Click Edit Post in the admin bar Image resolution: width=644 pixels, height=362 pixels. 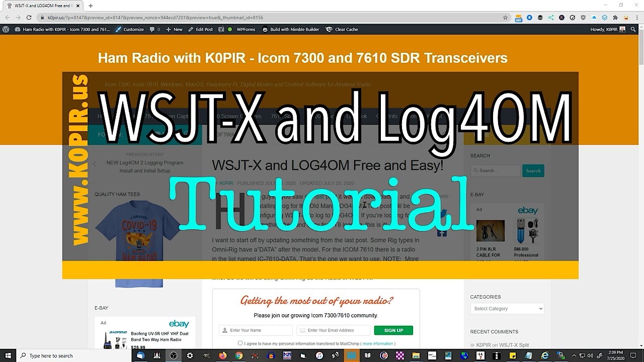point(200,30)
